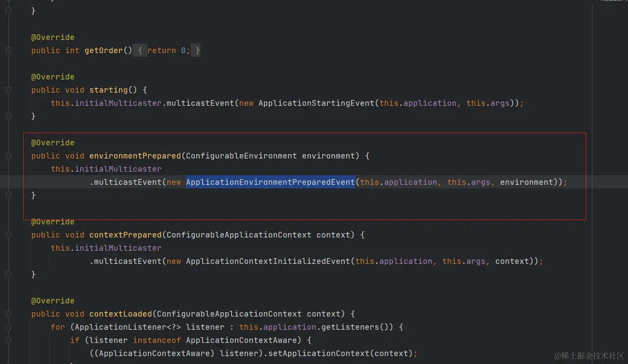Click the contextLoaded method name
The image size is (628, 364).
click(120, 314)
